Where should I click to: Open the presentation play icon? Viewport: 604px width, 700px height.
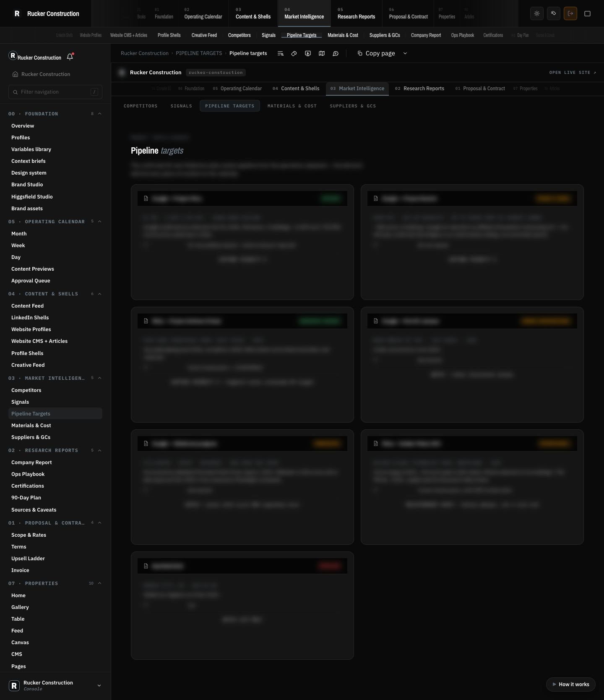pos(308,53)
